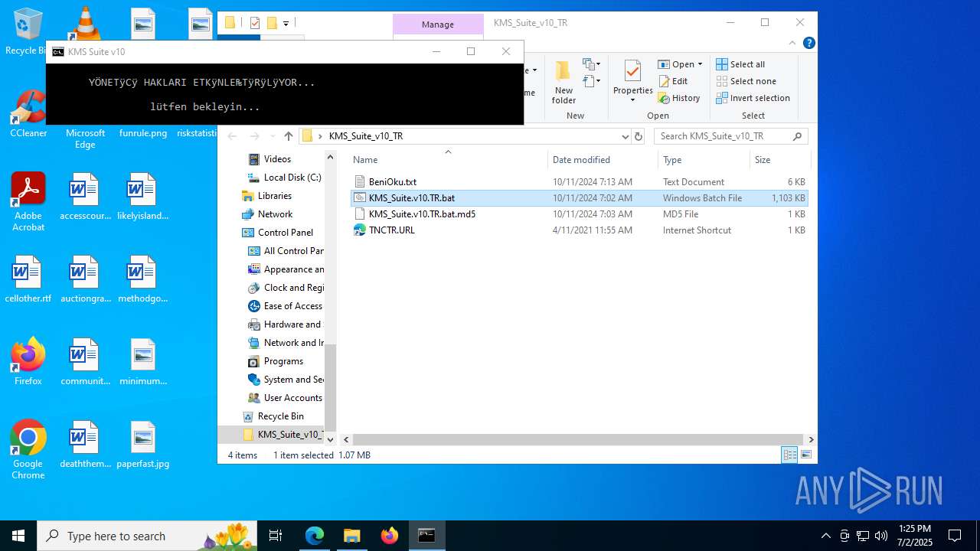Select the BeniOku.txt file
This screenshot has width=980, height=551.
392,182
